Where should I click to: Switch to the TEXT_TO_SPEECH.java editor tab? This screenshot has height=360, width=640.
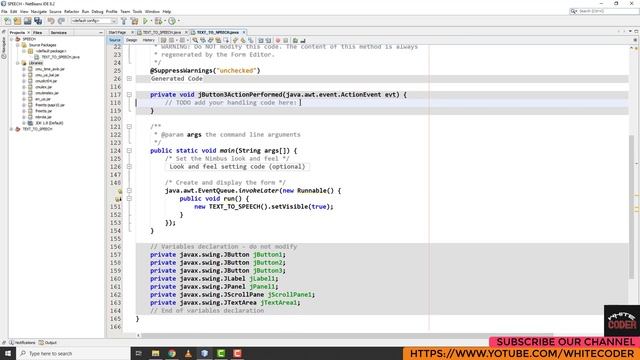click(x=162, y=32)
